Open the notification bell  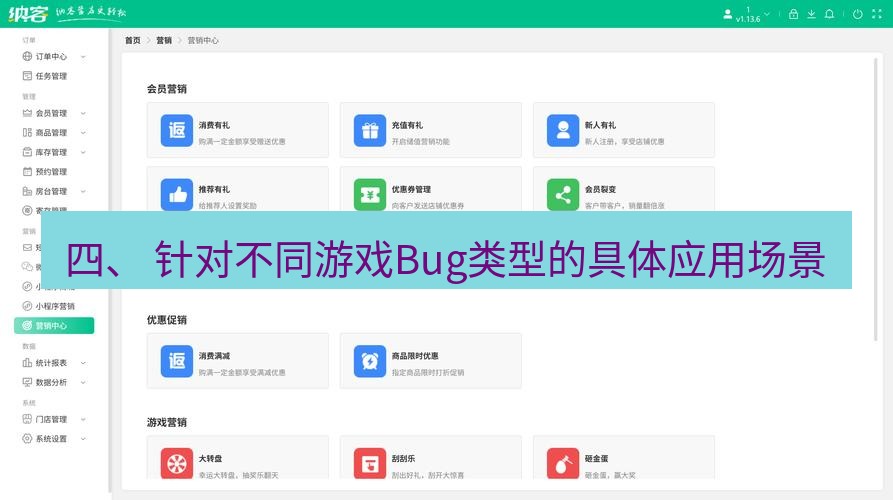pos(830,14)
